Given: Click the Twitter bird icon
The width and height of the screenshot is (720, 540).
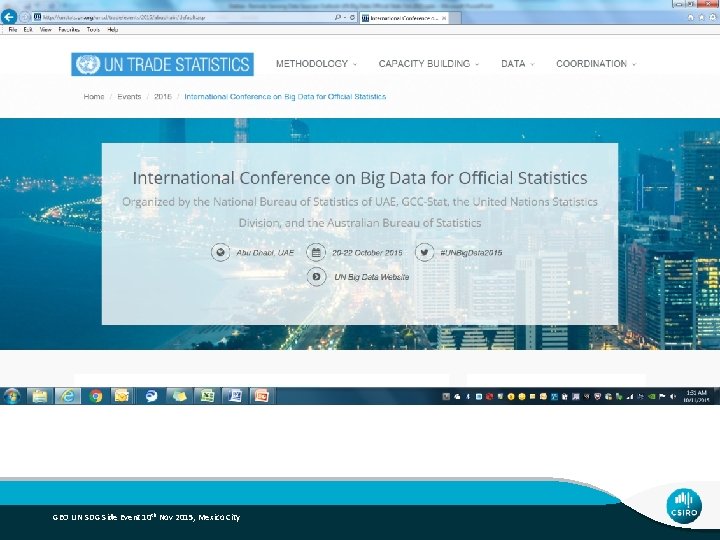Looking at the screenshot, I should [x=424, y=253].
